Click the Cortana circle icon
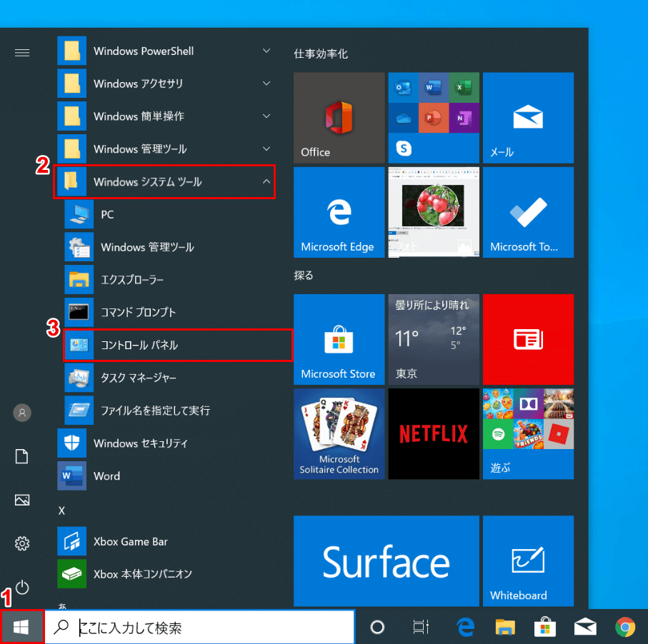This screenshot has width=648, height=644. pos(377,627)
